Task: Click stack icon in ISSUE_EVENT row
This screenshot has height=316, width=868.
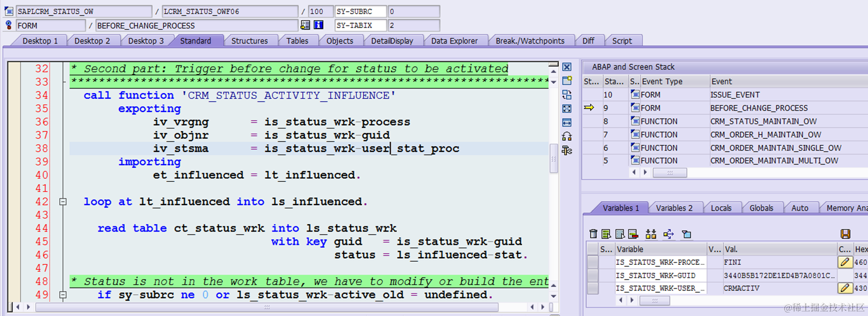Action: pos(635,94)
